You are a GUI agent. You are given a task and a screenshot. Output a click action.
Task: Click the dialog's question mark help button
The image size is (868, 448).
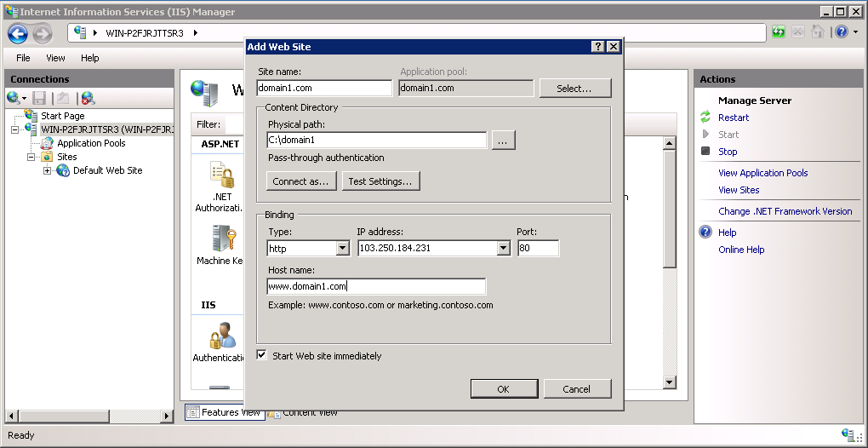598,47
